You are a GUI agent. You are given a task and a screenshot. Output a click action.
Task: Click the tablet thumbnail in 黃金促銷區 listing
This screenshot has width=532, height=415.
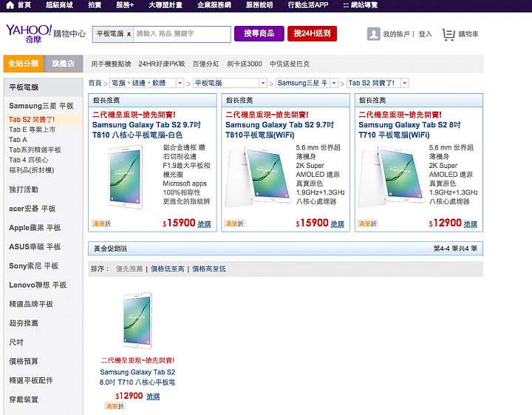(x=137, y=321)
